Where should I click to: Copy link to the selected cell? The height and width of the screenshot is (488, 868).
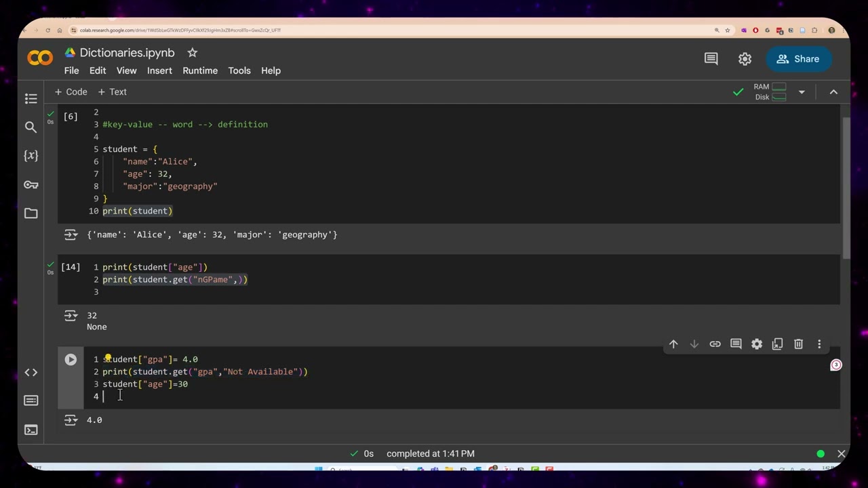click(715, 344)
